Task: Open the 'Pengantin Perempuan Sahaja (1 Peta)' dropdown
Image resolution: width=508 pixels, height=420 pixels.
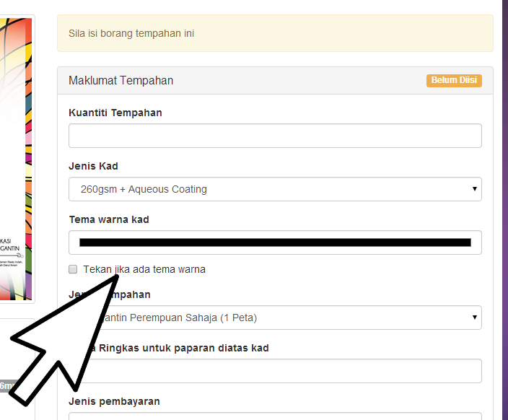Action: tap(289, 317)
